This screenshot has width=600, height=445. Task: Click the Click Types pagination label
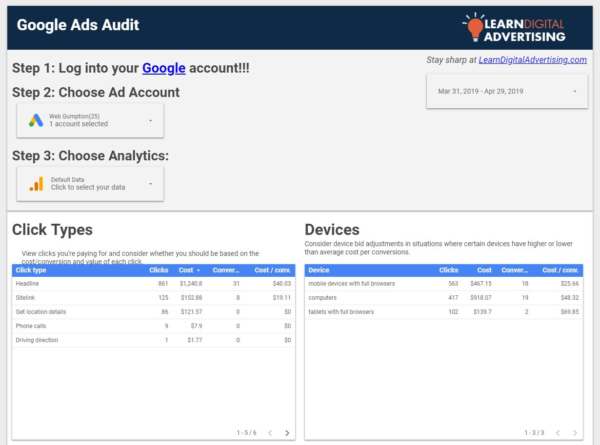pos(246,433)
